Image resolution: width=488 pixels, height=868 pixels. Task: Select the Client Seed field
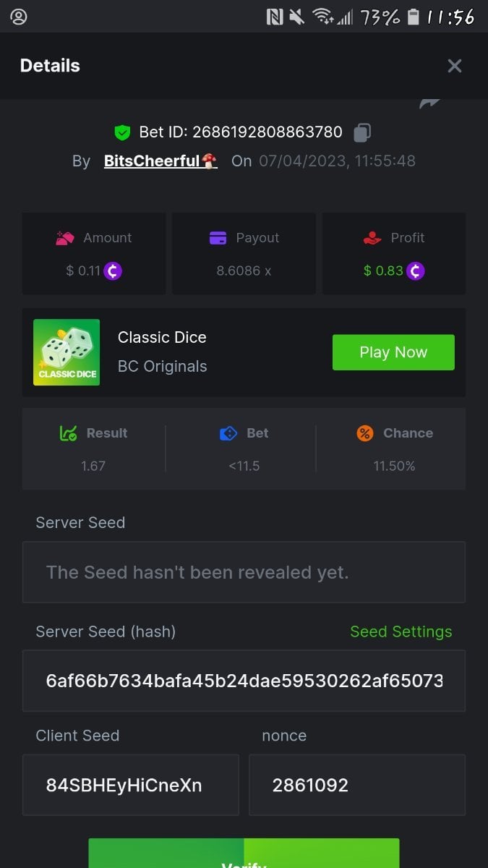point(130,785)
